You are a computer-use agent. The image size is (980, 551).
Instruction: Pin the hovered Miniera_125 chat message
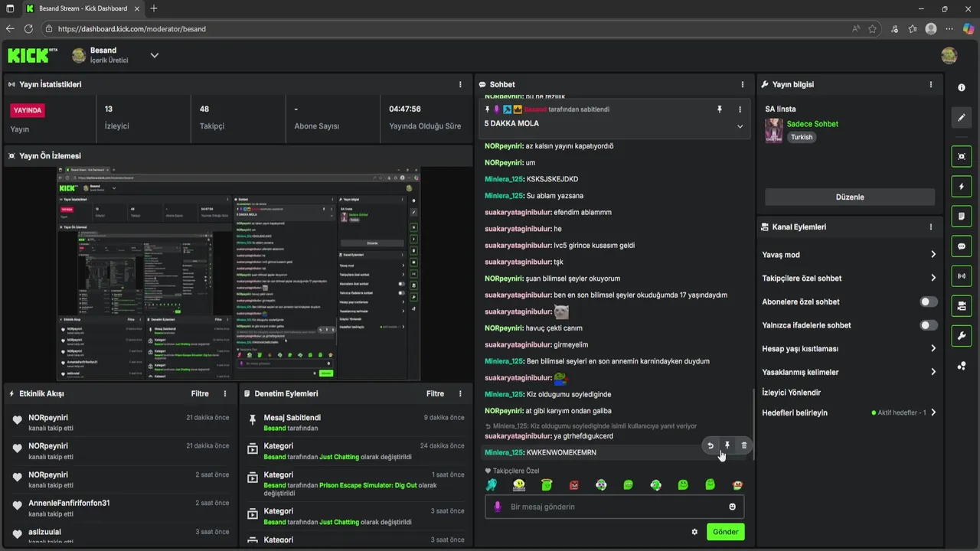(x=727, y=445)
